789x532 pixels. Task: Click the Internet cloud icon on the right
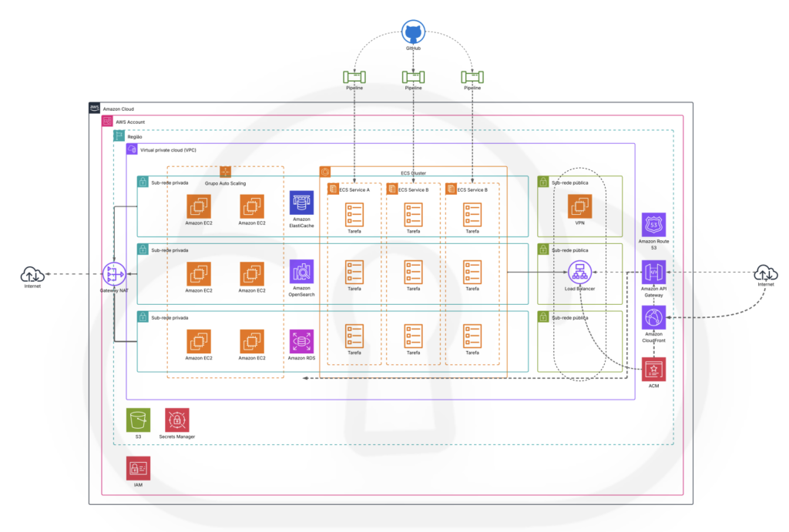[765, 272]
